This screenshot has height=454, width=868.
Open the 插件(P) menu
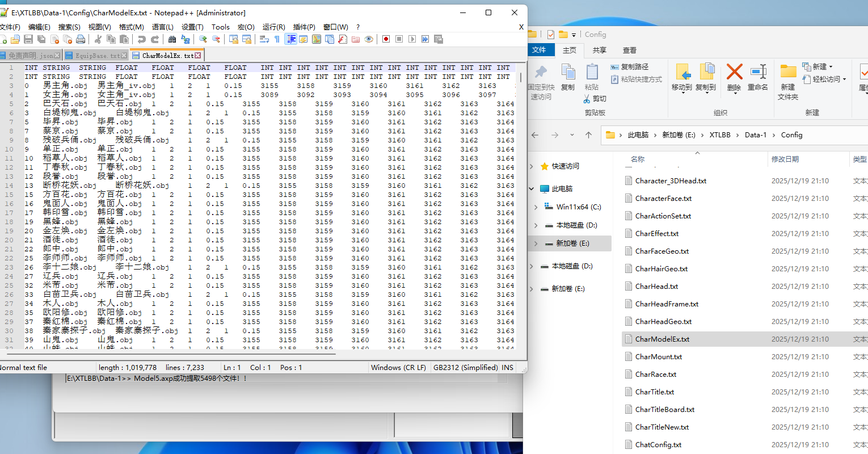(304, 27)
